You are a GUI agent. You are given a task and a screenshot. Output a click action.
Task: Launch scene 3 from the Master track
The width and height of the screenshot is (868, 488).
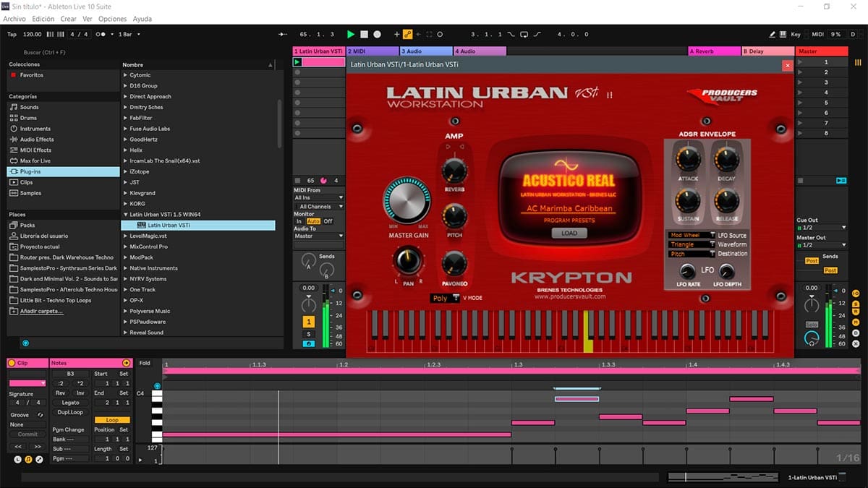(800, 82)
